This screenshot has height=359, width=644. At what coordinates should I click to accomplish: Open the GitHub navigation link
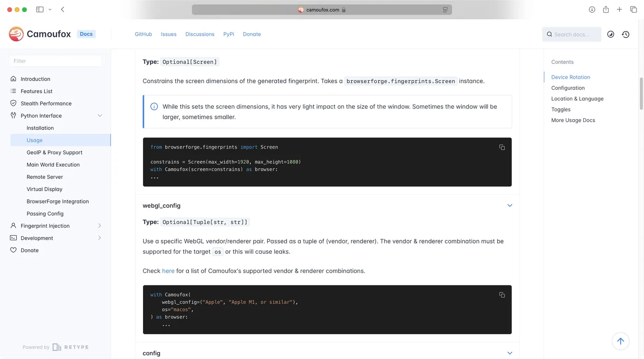tap(144, 34)
